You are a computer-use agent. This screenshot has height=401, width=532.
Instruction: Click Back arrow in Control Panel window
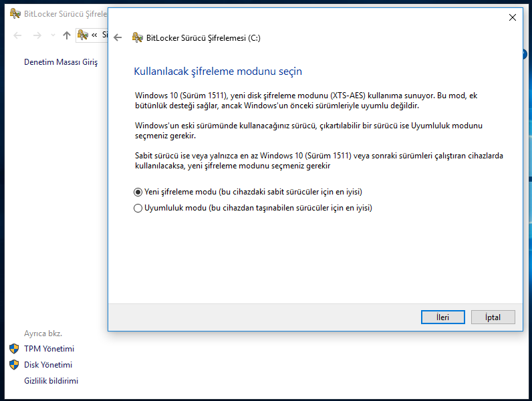click(x=17, y=35)
